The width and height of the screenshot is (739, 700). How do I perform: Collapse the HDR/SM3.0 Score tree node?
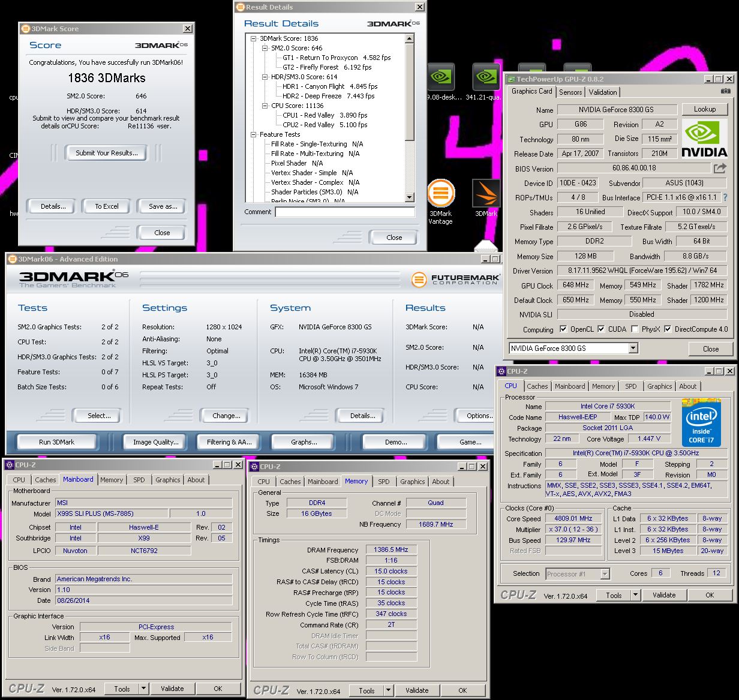click(x=265, y=77)
